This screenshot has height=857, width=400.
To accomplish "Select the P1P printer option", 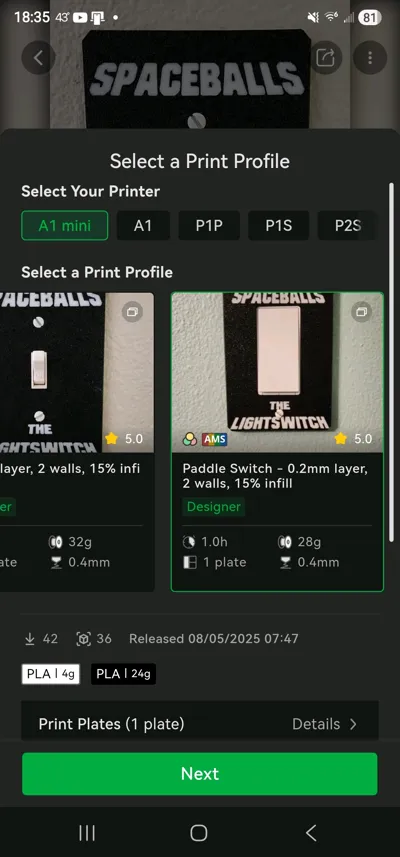I will [209, 226].
